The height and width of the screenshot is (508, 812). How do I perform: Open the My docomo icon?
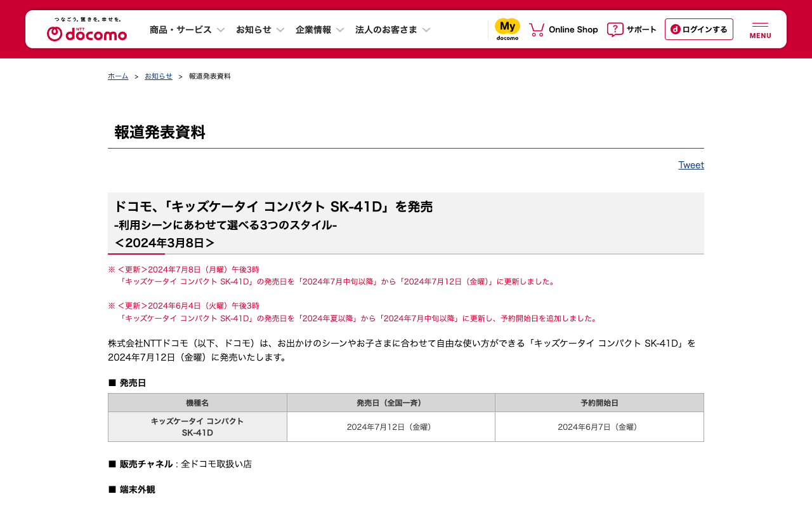pos(507,29)
